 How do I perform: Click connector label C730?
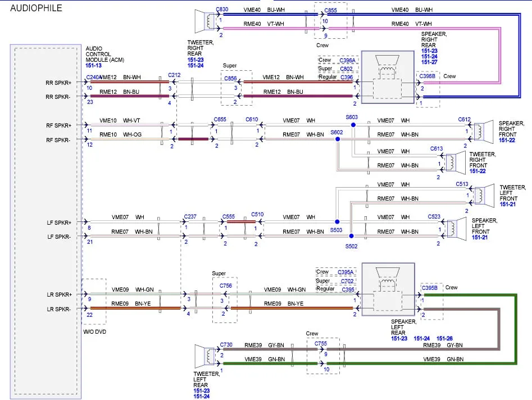click(226, 345)
